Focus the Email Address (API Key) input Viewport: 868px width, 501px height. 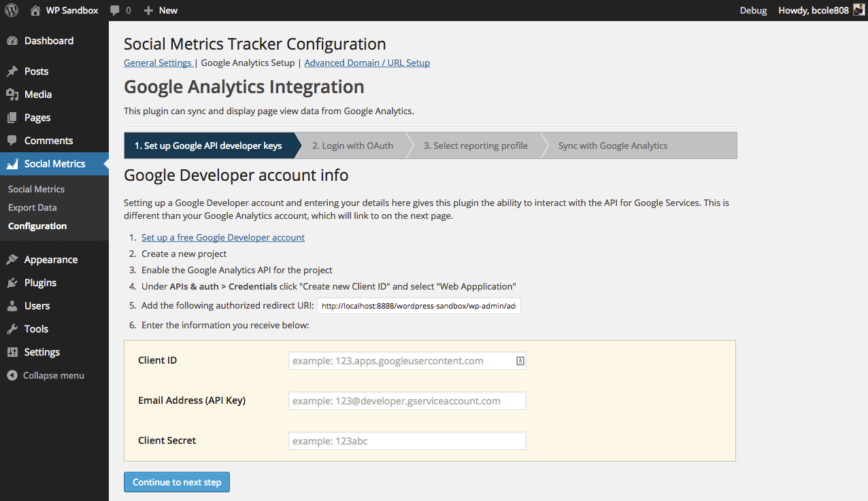pyautogui.click(x=407, y=401)
